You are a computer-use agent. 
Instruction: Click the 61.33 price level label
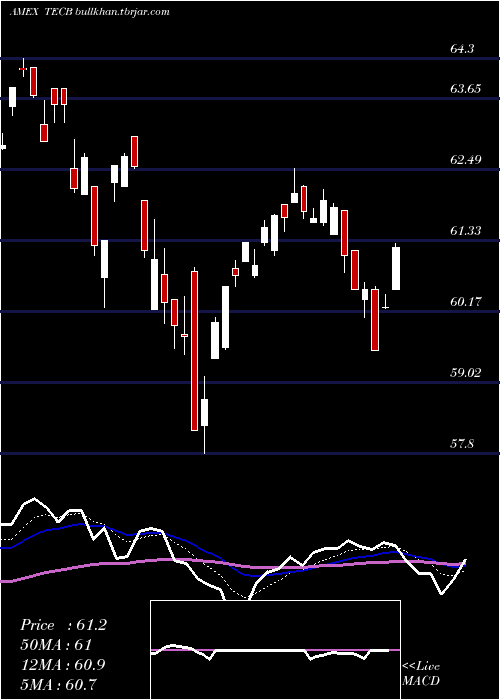click(x=466, y=230)
